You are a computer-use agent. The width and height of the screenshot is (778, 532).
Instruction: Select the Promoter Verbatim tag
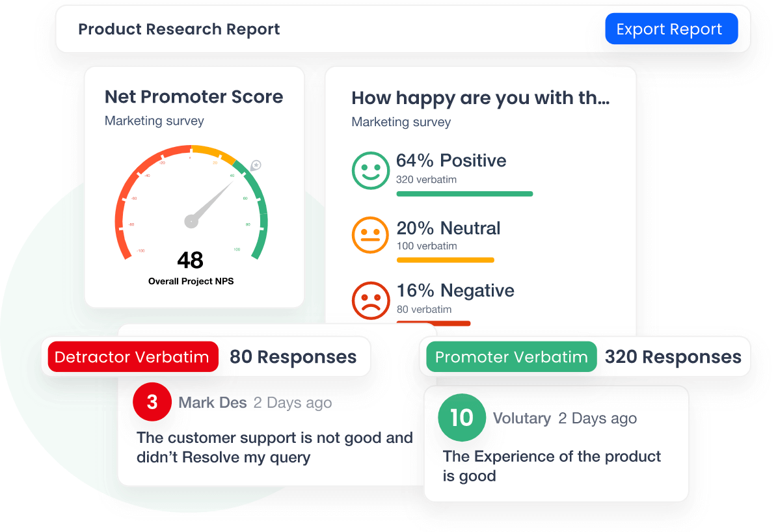(x=511, y=357)
